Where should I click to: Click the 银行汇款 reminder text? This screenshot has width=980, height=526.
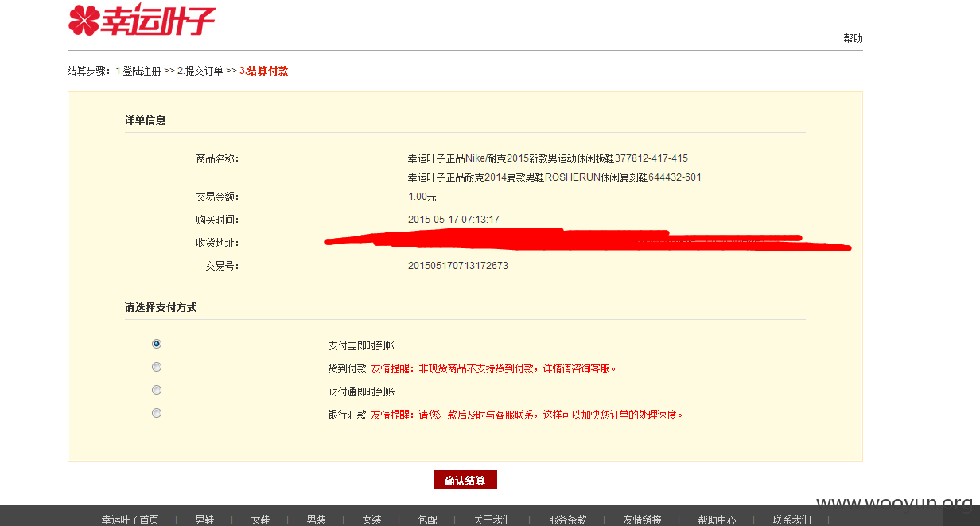coord(527,415)
